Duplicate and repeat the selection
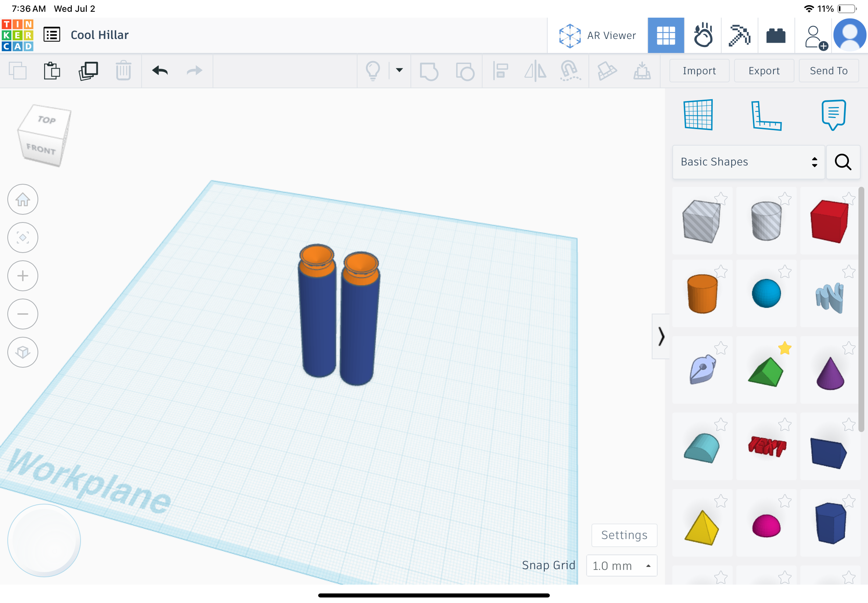Viewport: 868px width, 603px height. click(88, 71)
